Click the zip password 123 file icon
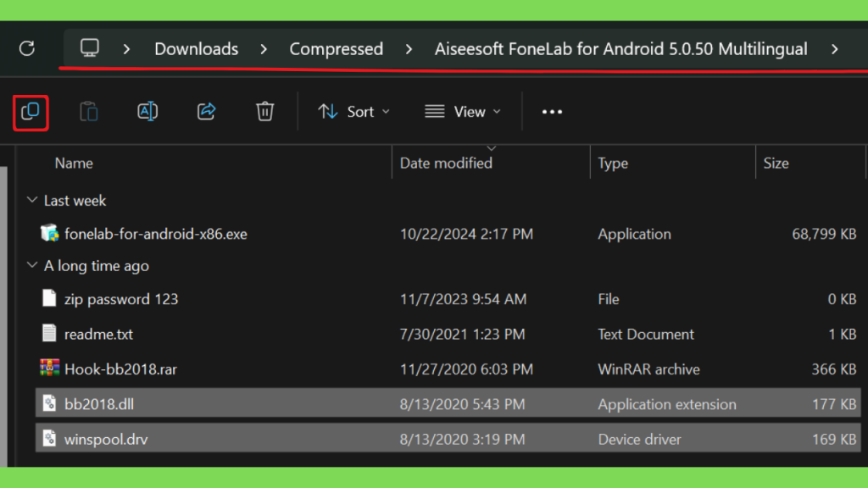This screenshot has height=488, width=868. click(49, 299)
